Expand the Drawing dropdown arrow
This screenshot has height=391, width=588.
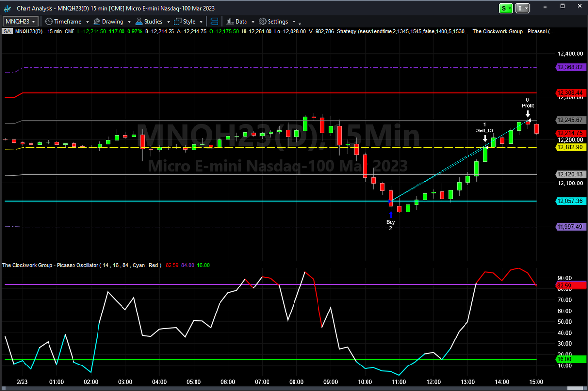point(129,22)
